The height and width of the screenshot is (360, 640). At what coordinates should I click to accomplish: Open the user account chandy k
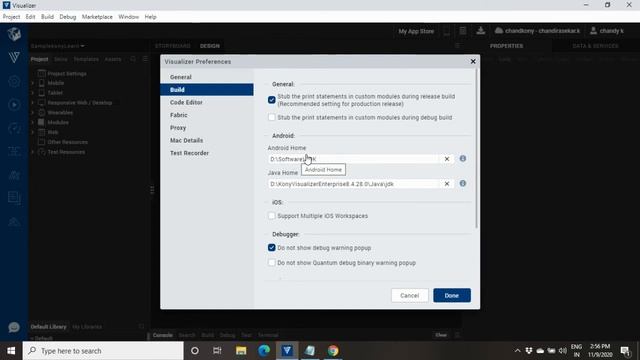[x=607, y=31]
